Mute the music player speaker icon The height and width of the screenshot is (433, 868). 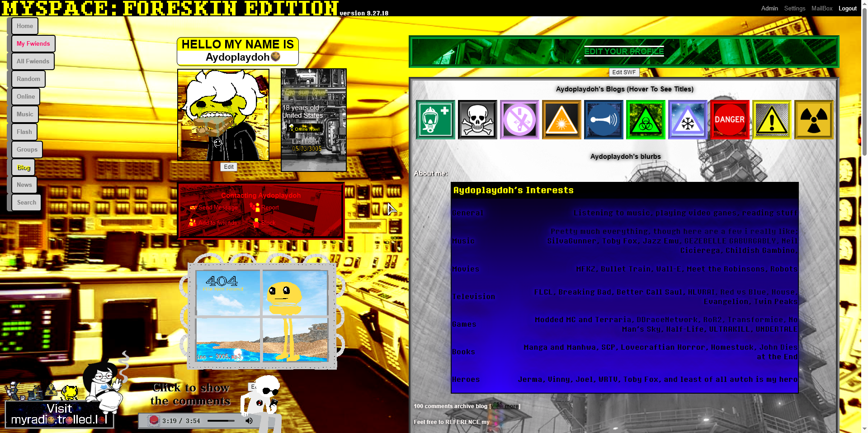[x=249, y=421]
